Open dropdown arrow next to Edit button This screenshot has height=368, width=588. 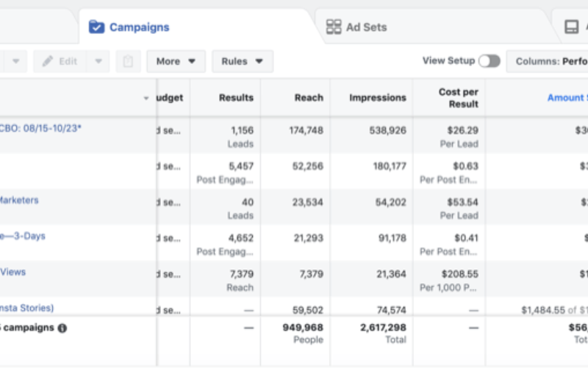[99, 61]
